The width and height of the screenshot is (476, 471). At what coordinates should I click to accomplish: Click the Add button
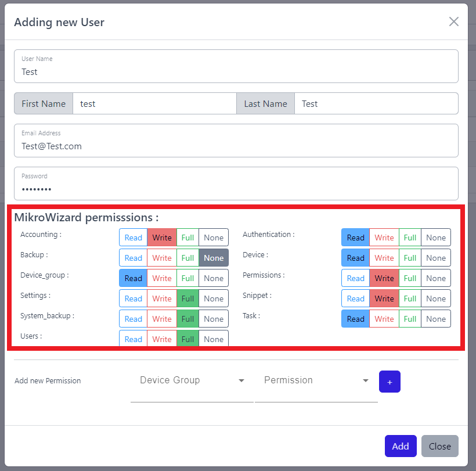pyautogui.click(x=400, y=446)
